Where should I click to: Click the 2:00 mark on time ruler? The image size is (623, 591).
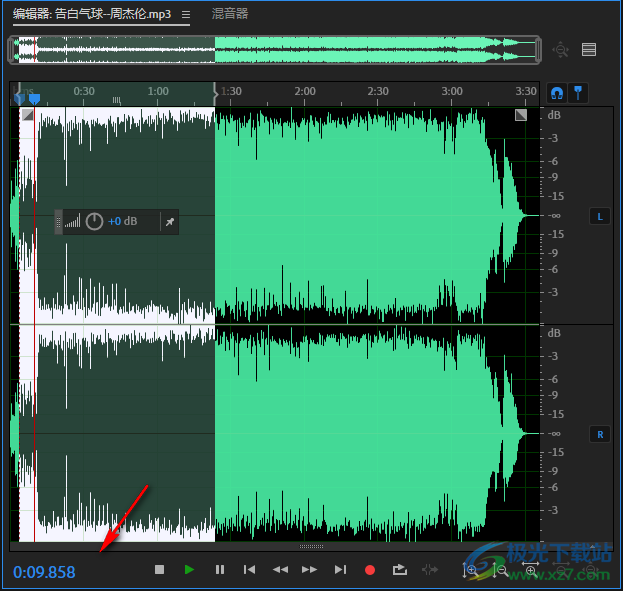(x=305, y=91)
